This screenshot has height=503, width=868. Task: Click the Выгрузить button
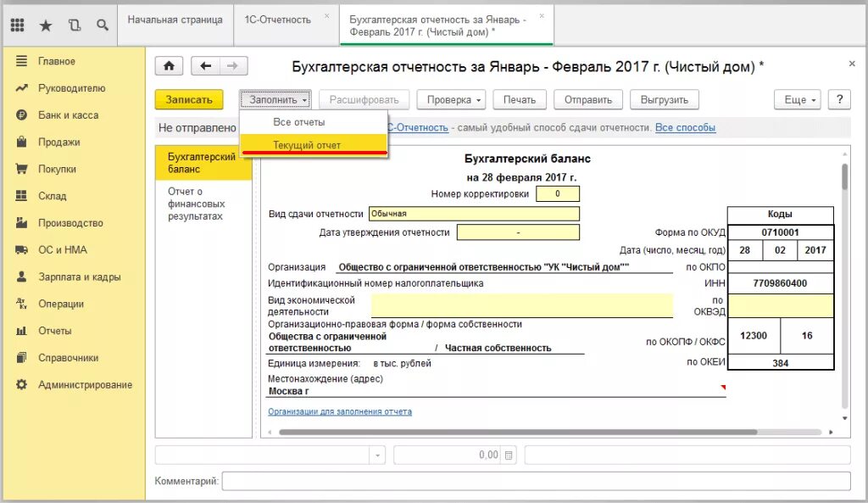coord(665,100)
